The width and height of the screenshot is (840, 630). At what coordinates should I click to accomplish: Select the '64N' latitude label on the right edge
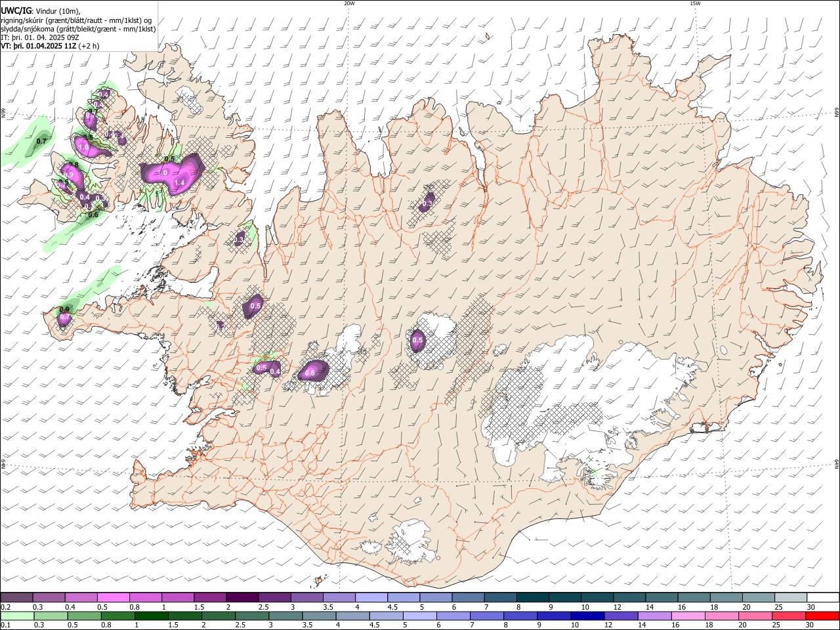coord(837,463)
